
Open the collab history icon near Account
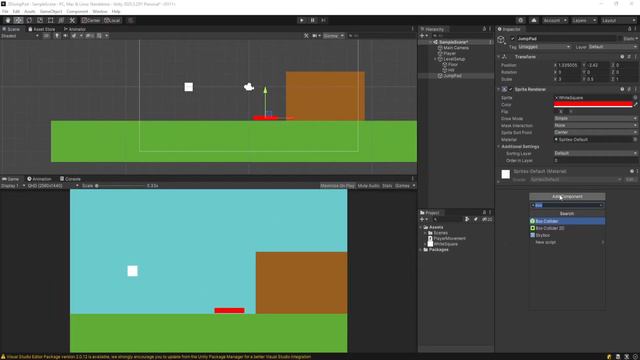(x=520, y=20)
